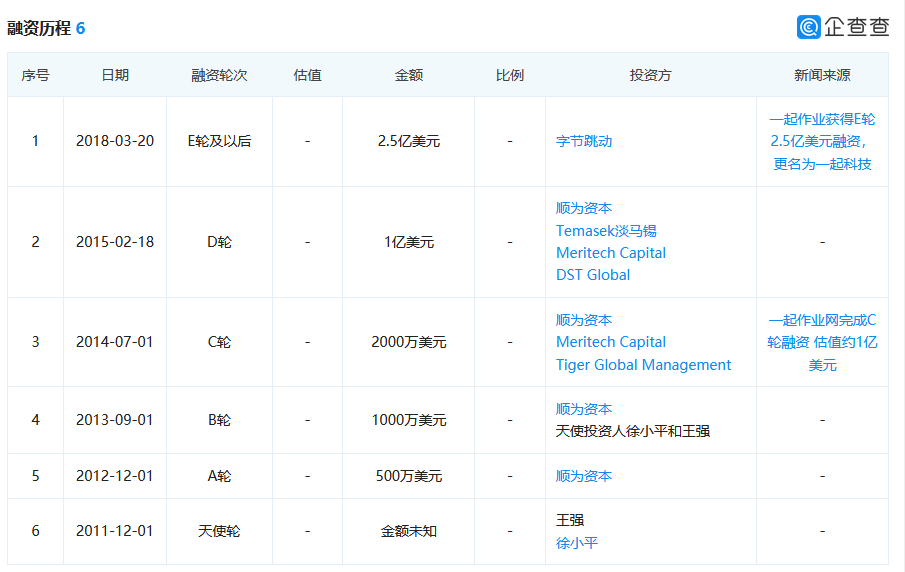Click 顺为资本 in the A轮 row
The width and height of the screenshot is (905, 572).
click(x=584, y=476)
